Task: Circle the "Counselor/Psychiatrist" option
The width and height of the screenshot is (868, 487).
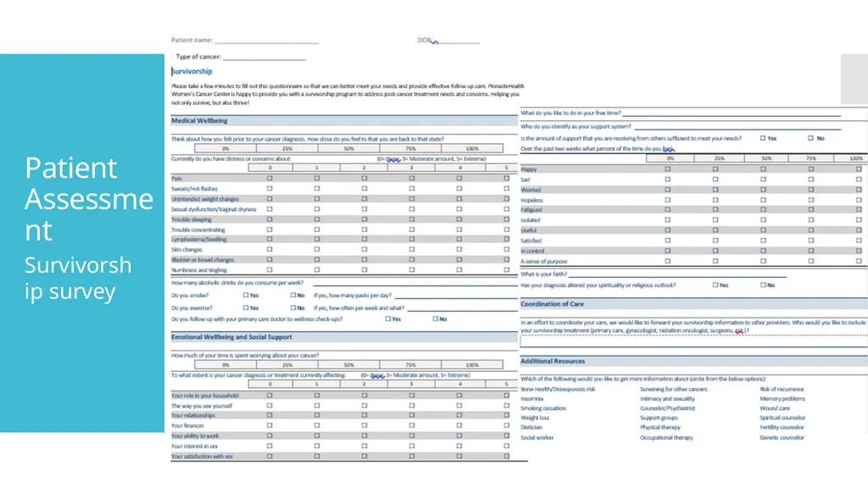Action: click(x=668, y=408)
